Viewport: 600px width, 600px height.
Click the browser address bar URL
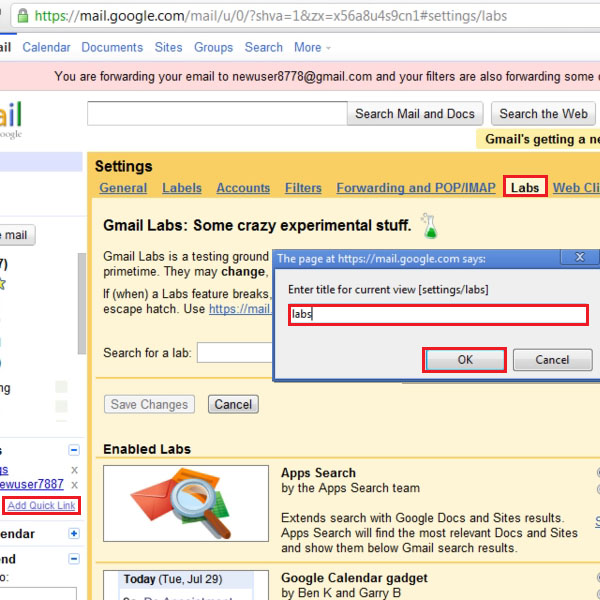pyautogui.click(x=271, y=16)
